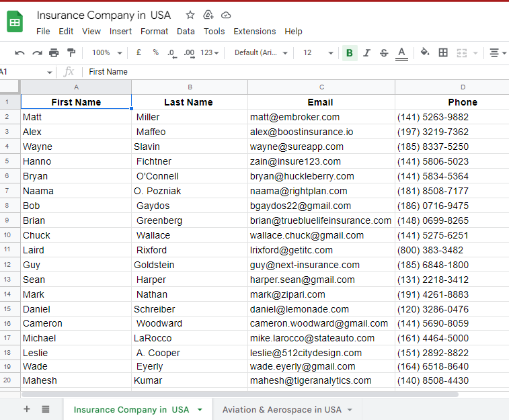Select the Paint format tool
The height and width of the screenshot is (420, 509).
(71, 52)
